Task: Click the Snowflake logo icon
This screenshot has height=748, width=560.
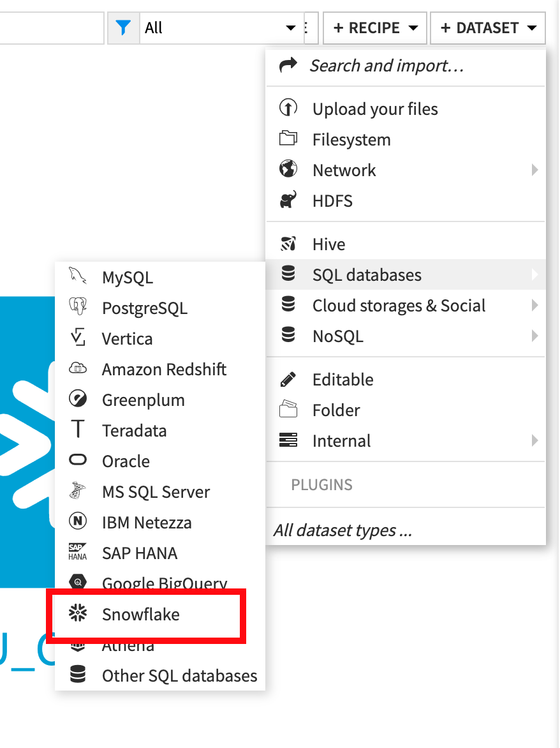Action: [x=77, y=614]
